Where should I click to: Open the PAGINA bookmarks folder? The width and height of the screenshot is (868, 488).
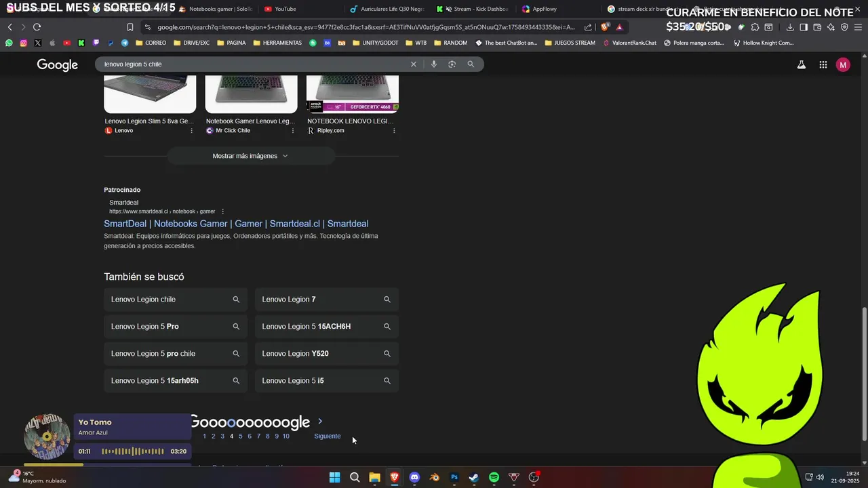(231, 43)
